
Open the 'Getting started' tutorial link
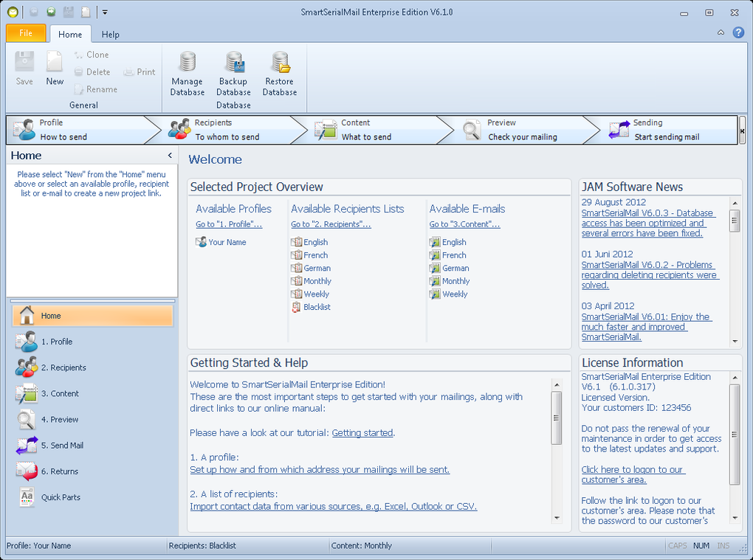pyautogui.click(x=362, y=433)
